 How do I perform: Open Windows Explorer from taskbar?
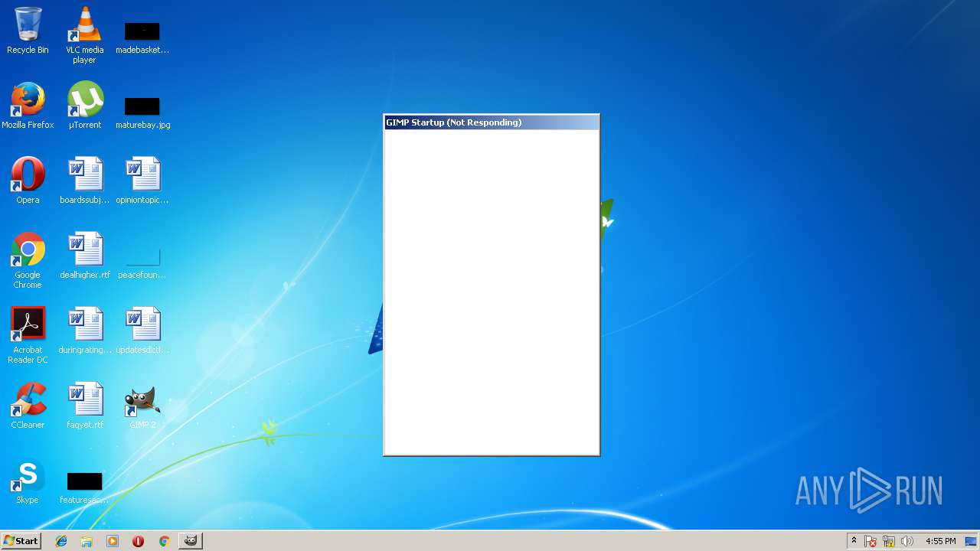tap(87, 541)
